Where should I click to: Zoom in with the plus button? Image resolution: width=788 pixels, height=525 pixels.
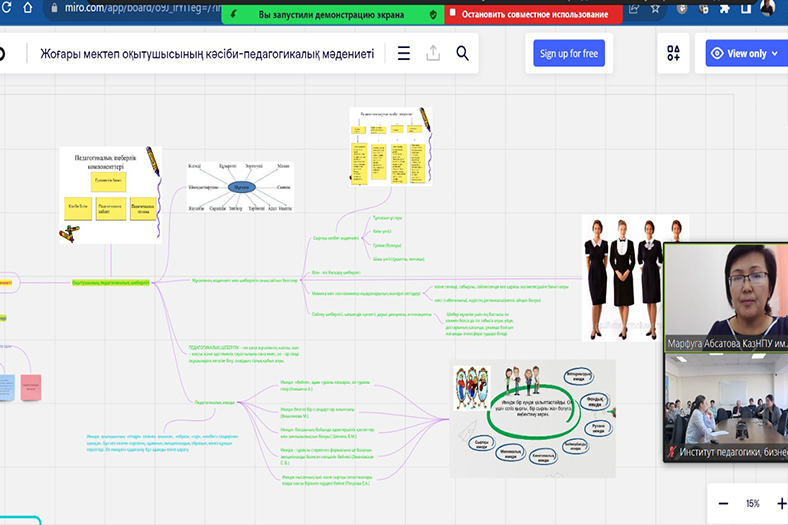pyautogui.click(x=781, y=503)
